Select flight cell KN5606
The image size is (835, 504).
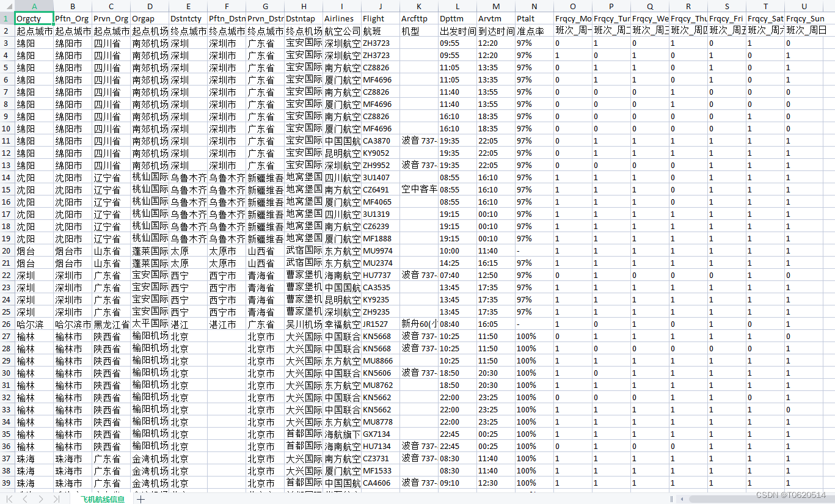pyautogui.click(x=381, y=373)
